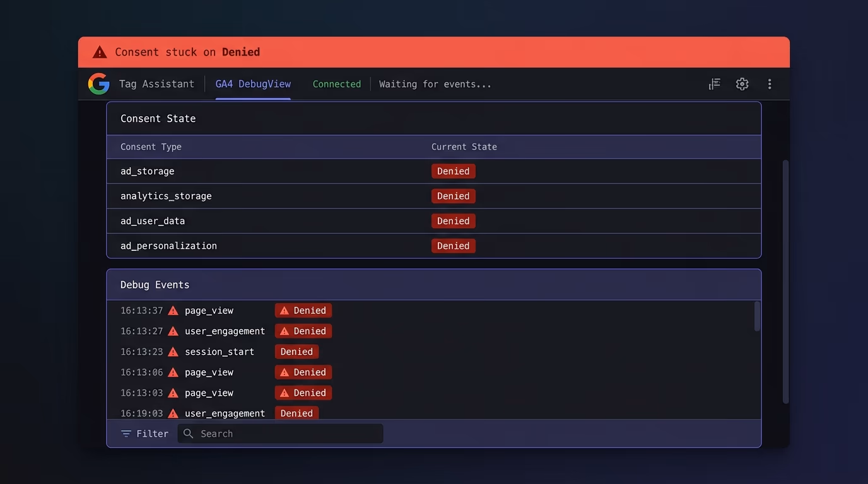Viewport: 868px width, 484px height.
Task: Select the page_view event at 16:13:37
Action: pos(209,311)
